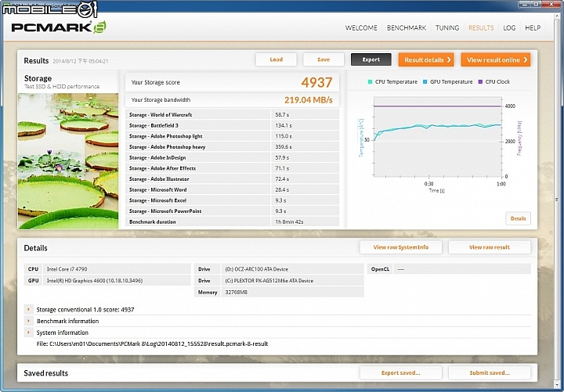The height and width of the screenshot is (392, 564).
Task: Expand the System information section
Action: 28,333
